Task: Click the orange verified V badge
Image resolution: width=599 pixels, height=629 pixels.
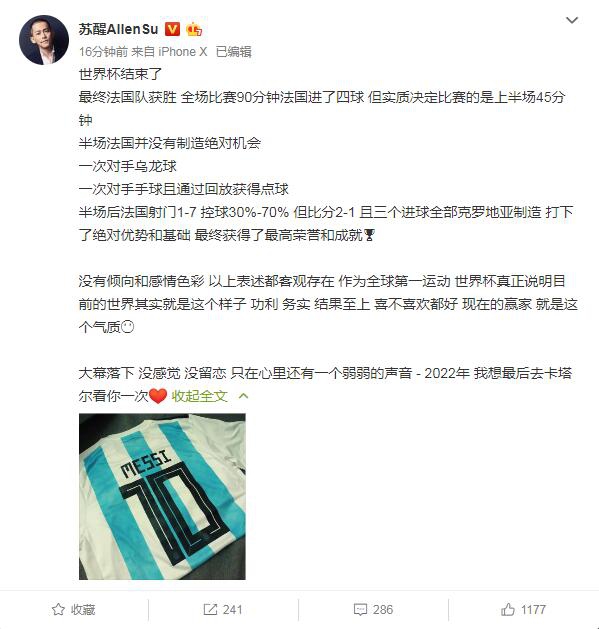Action: [x=172, y=29]
